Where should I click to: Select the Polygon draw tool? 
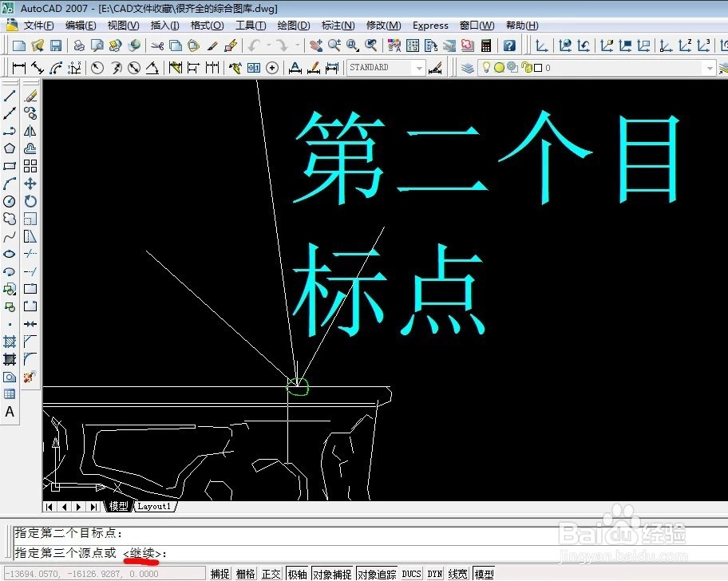pyautogui.click(x=10, y=148)
